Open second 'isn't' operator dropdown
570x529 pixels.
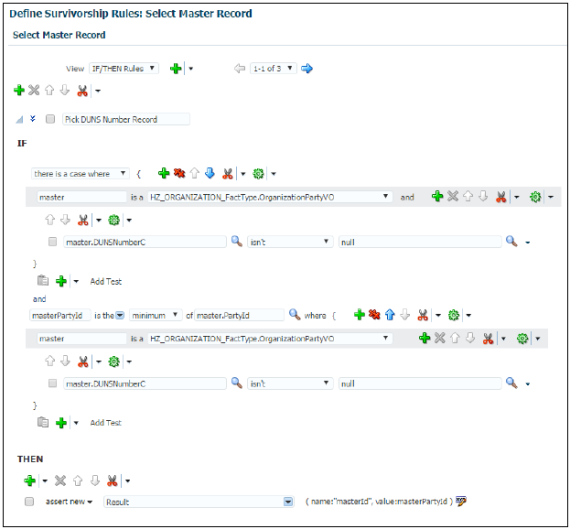[290, 383]
